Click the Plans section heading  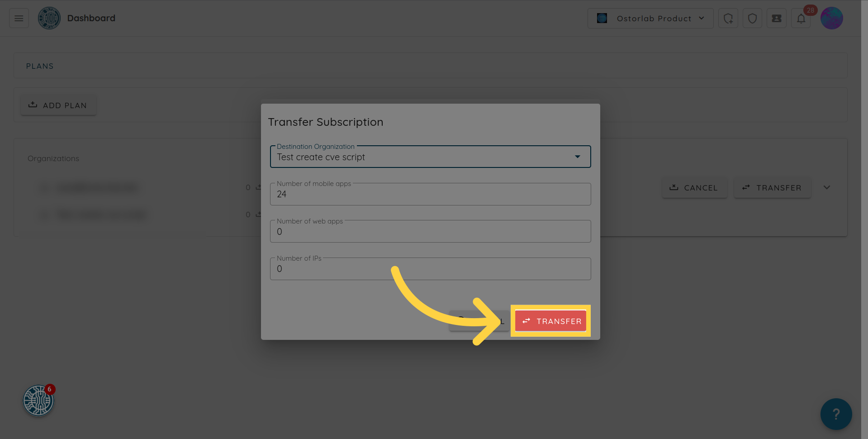(x=40, y=66)
